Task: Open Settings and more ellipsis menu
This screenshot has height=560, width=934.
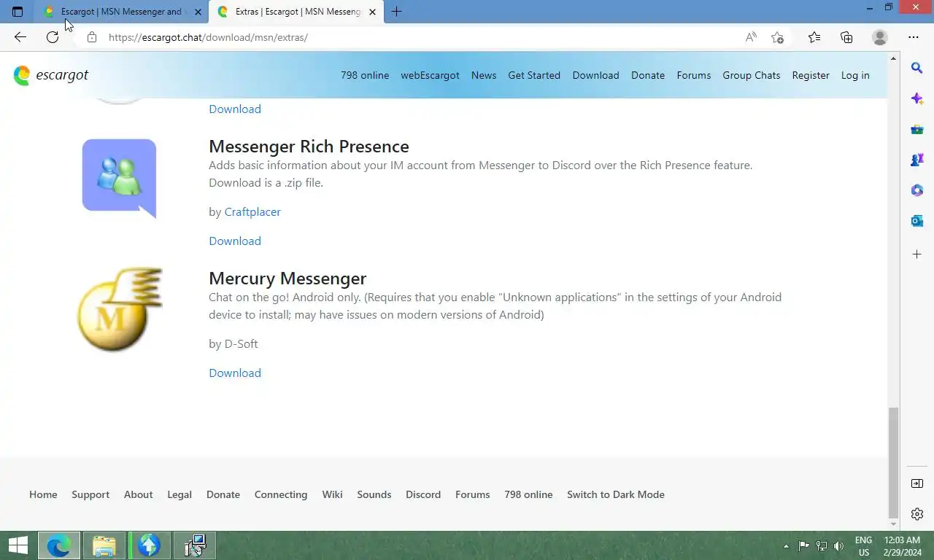Action: (x=914, y=37)
